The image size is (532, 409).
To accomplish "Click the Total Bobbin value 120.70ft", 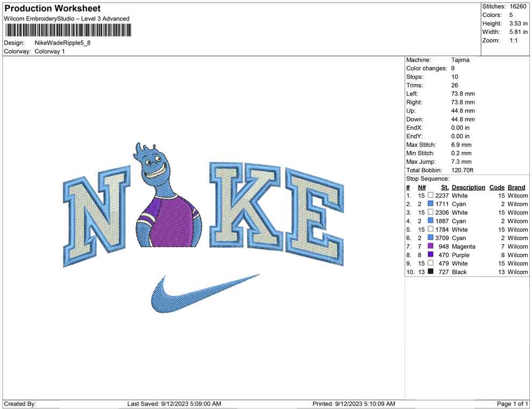I will click(463, 170).
